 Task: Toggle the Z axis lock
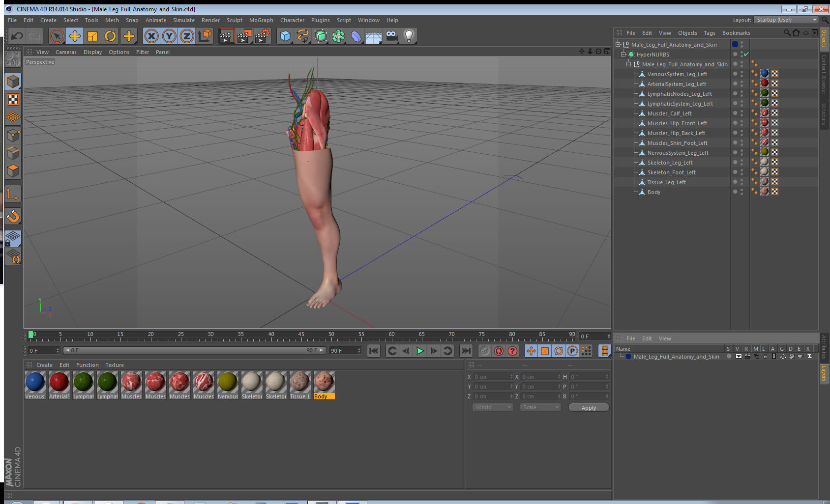(187, 36)
